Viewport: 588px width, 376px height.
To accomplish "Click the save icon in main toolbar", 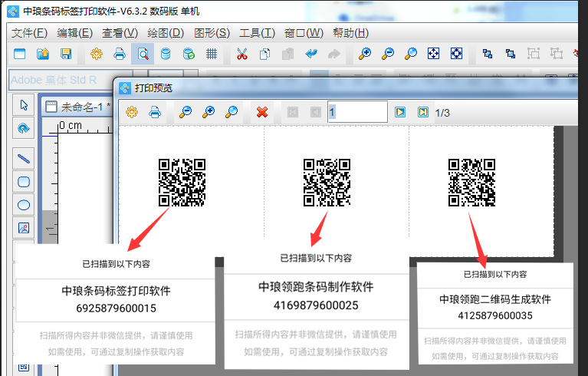I will 66,54.
